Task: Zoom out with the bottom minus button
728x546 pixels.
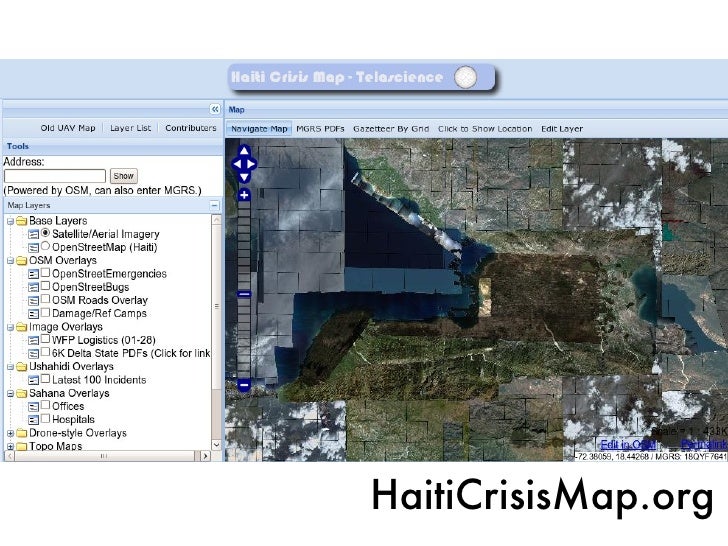Action: [244, 384]
